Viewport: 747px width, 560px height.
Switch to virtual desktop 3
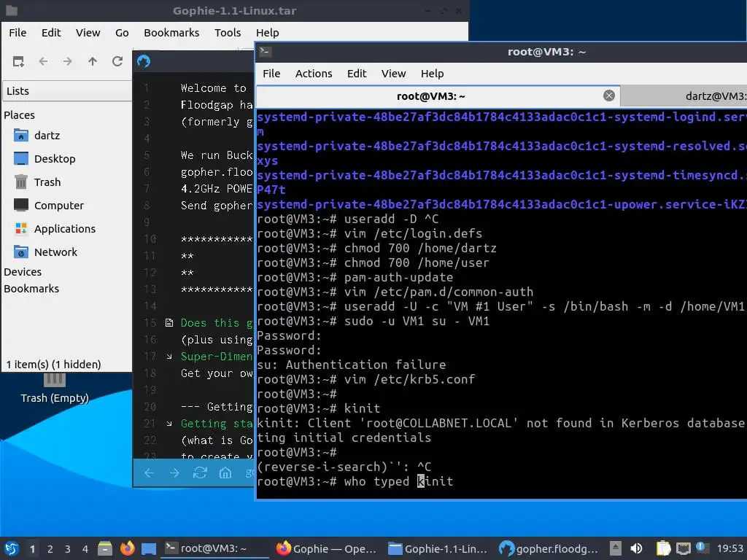(x=68, y=549)
